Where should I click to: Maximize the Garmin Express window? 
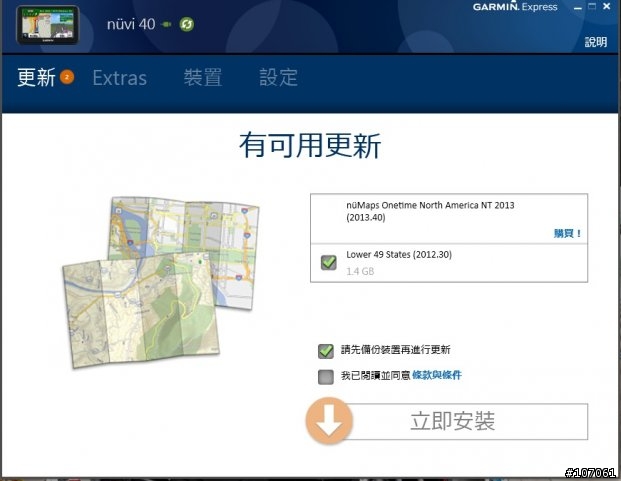(592, 6)
